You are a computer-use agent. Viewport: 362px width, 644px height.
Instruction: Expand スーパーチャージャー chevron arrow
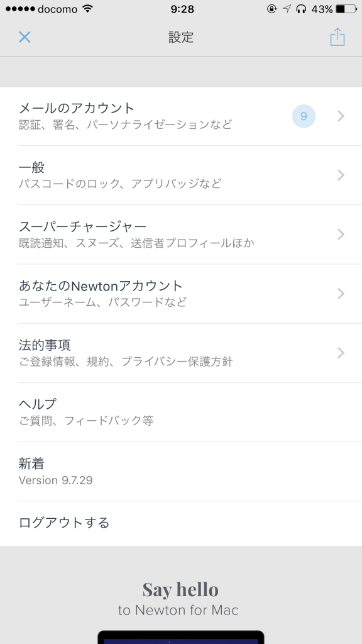(x=341, y=235)
